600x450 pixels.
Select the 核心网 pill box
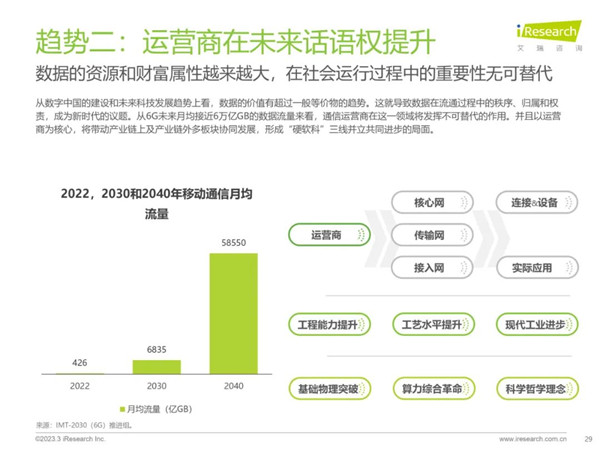click(x=432, y=202)
